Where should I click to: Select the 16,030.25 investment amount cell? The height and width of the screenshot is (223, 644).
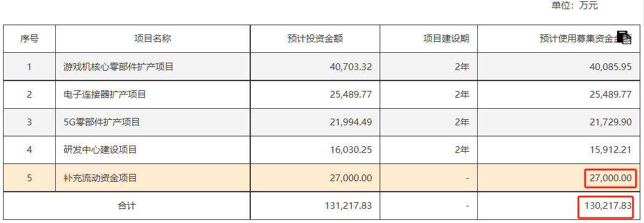coord(315,150)
